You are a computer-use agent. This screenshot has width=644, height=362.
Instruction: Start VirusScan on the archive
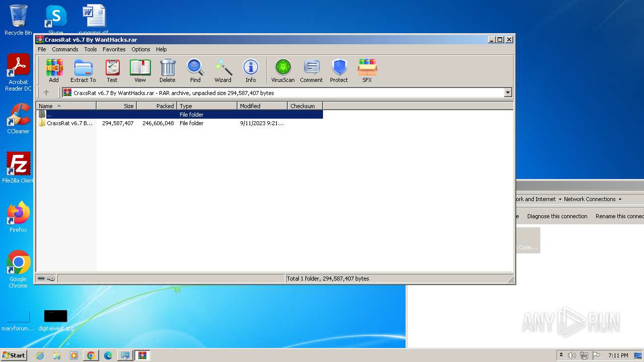point(283,71)
